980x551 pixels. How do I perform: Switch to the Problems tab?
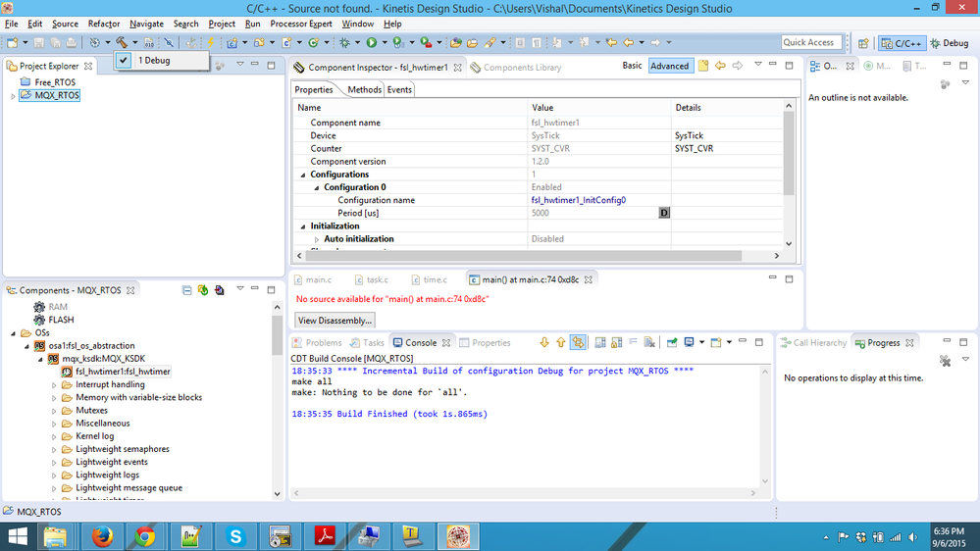[x=318, y=342]
